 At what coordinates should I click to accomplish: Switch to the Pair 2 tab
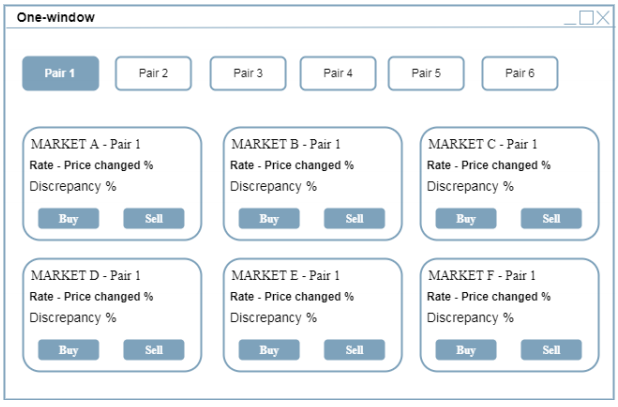pyautogui.click(x=153, y=73)
